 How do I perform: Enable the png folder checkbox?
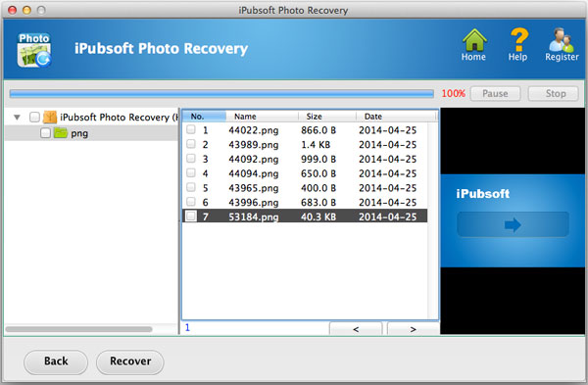tap(45, 132)
